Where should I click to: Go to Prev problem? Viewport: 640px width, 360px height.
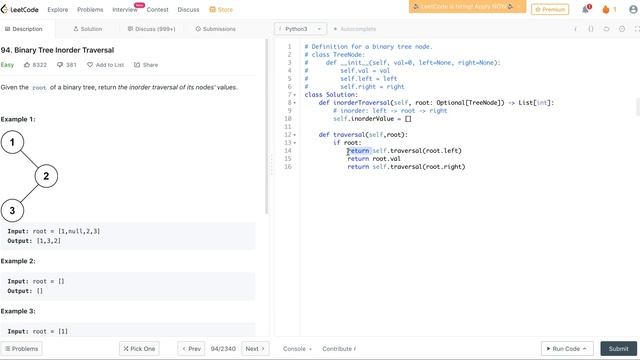point(191,349)
